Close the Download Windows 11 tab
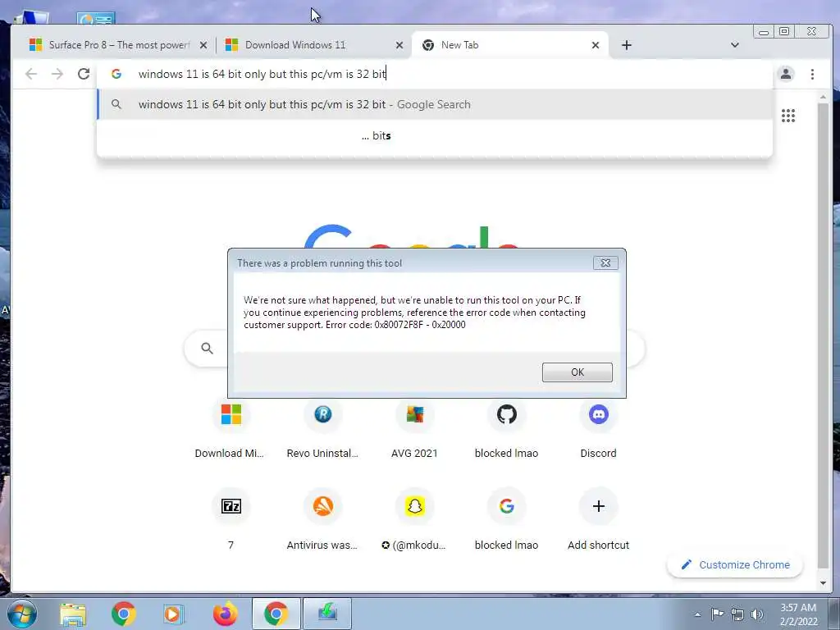Image resolution: width=840 pixels, height=630 pixels. tap(399, 46)
